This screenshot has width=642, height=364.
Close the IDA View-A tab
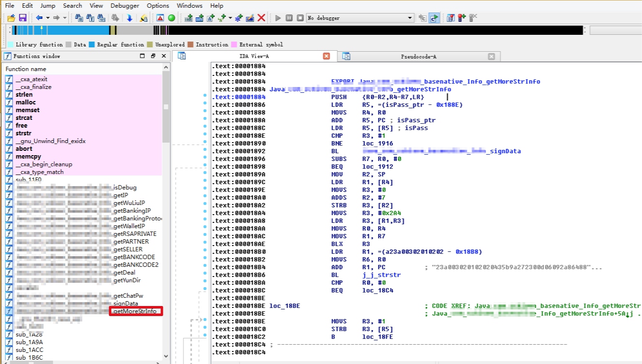click(327, 57)
